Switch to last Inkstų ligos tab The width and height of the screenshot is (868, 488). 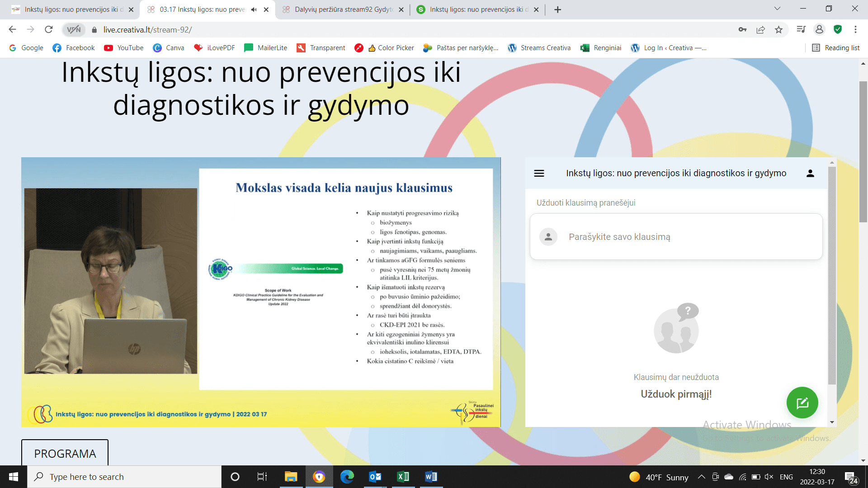pyautogui.click(x=476, y=9)
